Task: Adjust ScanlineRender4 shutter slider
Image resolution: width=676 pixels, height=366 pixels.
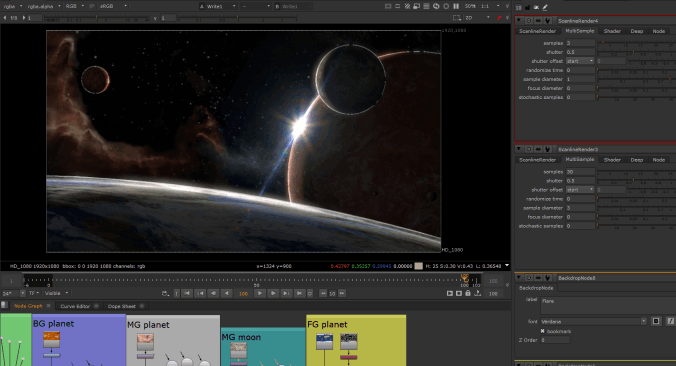Action: [636, 52]
